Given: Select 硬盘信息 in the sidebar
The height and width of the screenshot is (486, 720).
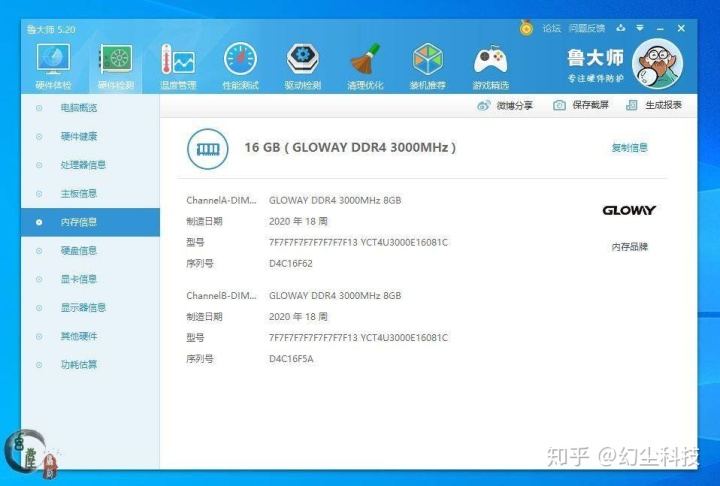Looking at the screenshot, I should tap(90, 250).
